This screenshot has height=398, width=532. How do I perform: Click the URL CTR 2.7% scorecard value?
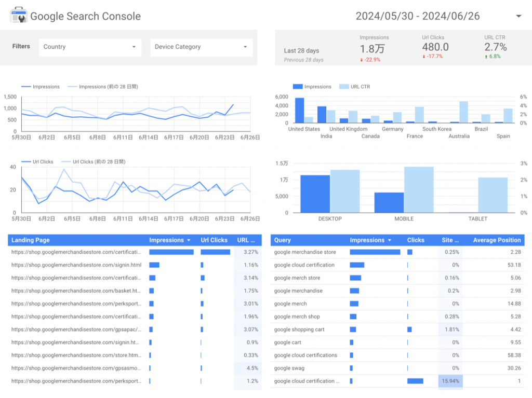pyautogui.click(x=495, y=47)
